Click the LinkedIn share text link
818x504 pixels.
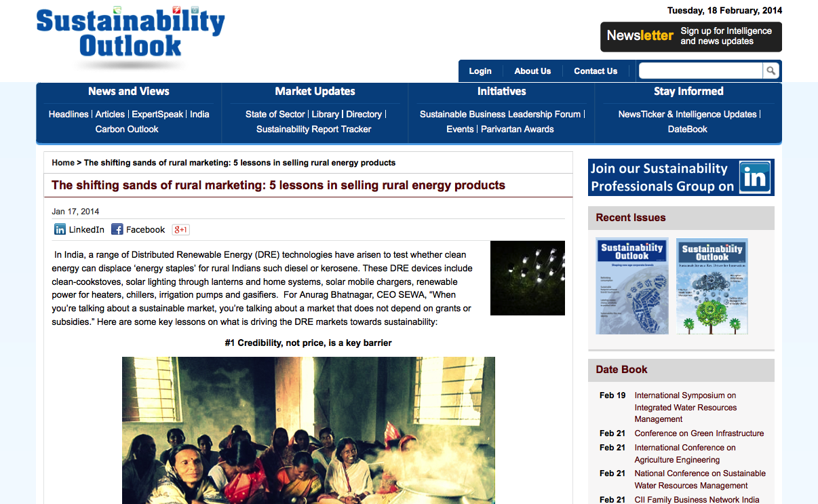pos(87,230)
